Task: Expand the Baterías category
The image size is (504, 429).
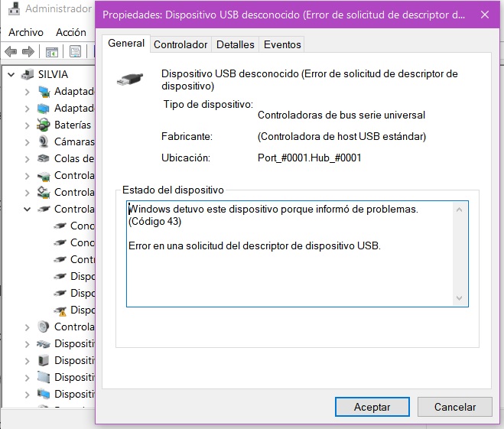Action: click(28, 125)
